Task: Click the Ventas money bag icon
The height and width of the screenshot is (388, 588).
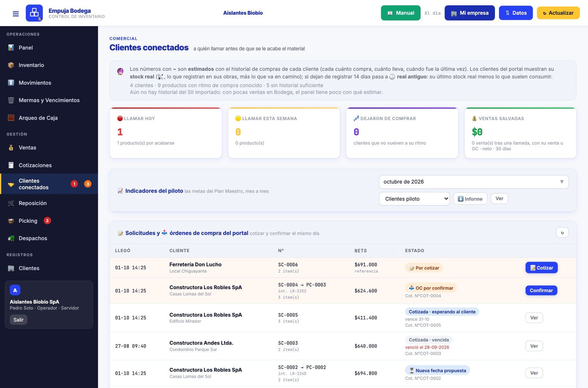Action: [11, 148]
